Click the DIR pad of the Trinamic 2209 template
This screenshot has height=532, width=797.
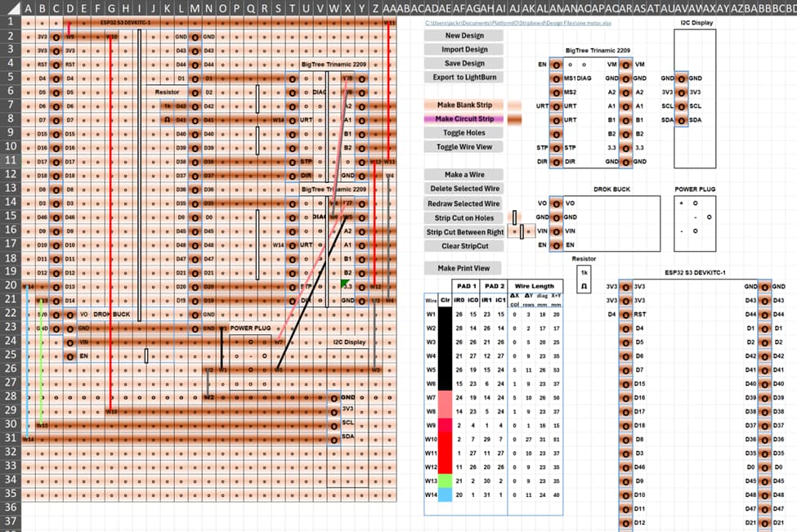[x=557, y=162]
